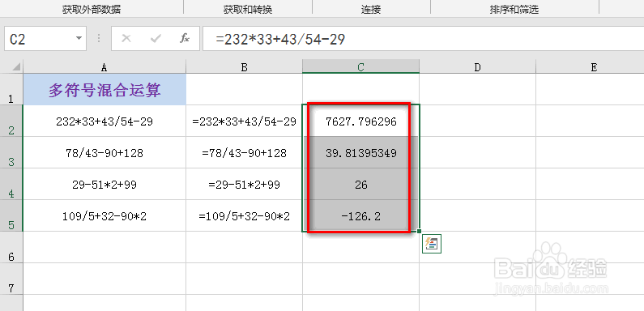Select column C header
This screenshot has height=311, width=644.
coord(361,67)
